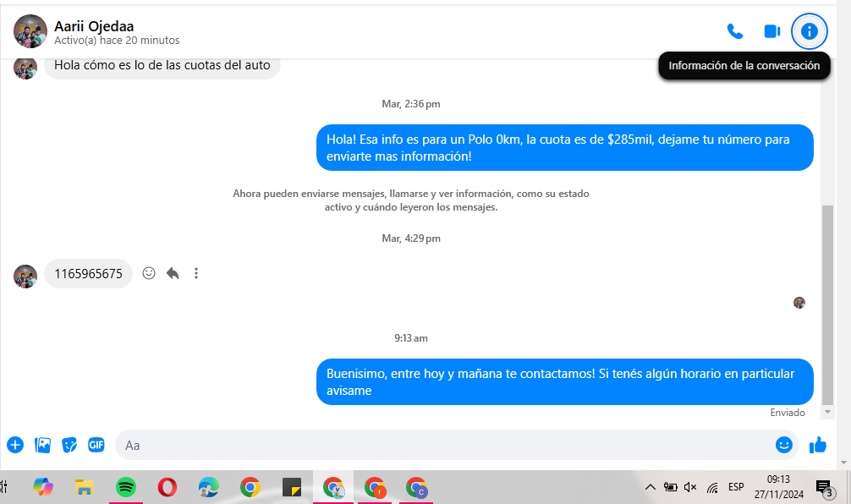Open the Aarii Ojedaa contact name

click(x=94, y=26)
